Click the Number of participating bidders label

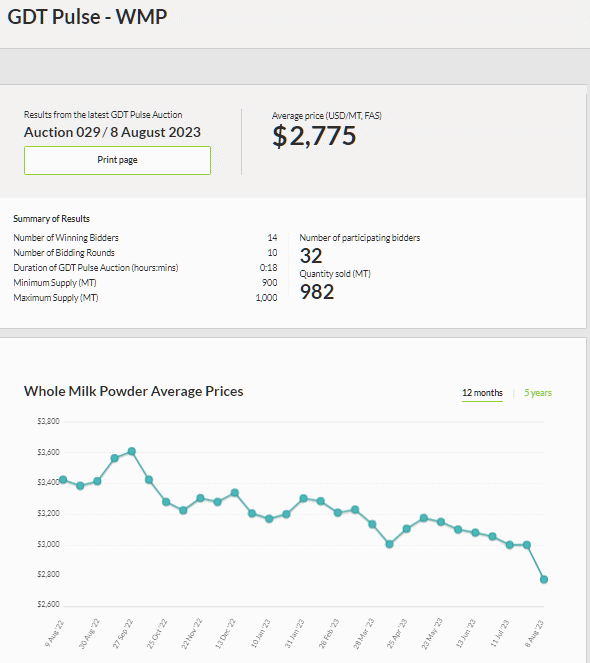(x=360, y=238)
